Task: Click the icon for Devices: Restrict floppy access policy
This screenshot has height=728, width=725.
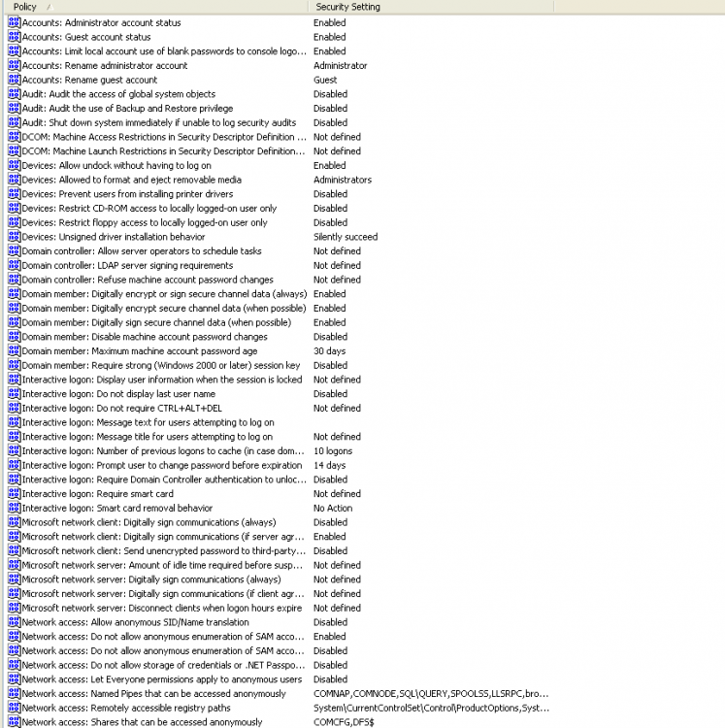Action: [x=15, y=222]
